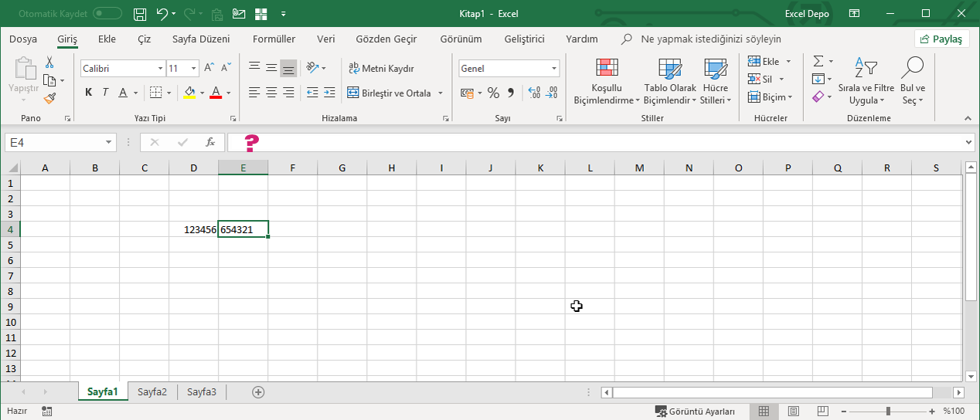Decrease font size with smaller A
The image size is (980, 420).
point(226,68)
